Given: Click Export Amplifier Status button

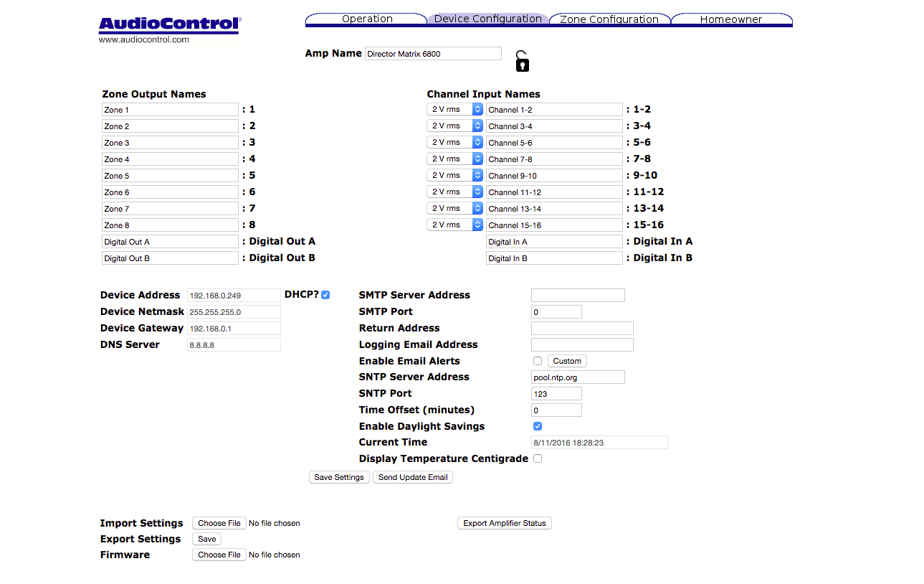Looking at the screenshot, I should (504, 523).
